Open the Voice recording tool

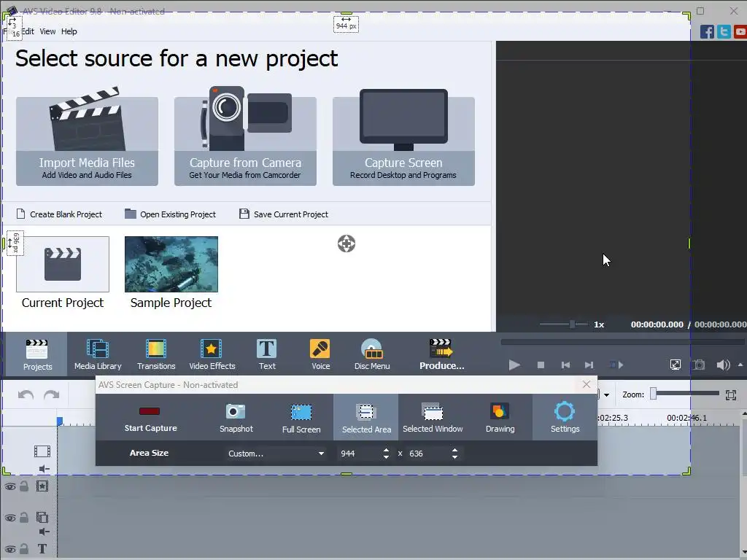point(321,354)
